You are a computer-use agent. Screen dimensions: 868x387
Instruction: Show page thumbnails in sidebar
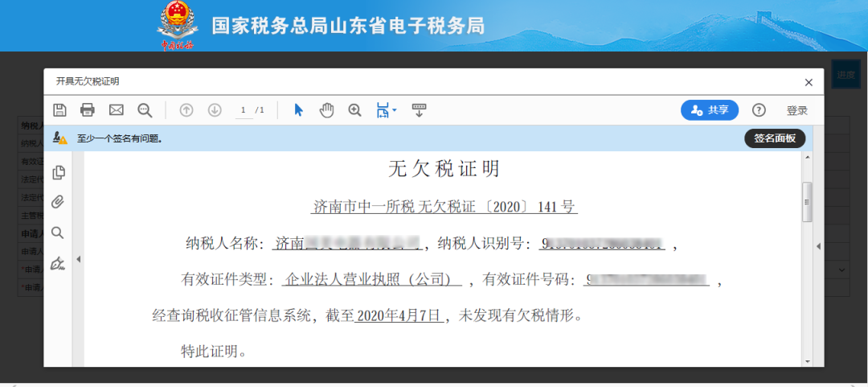58,173
